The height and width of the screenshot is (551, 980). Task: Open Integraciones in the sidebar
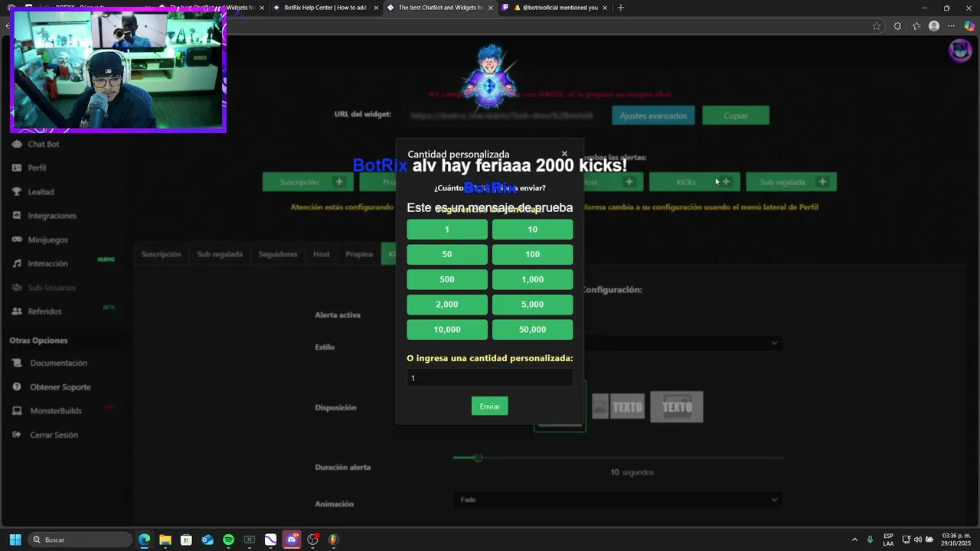(51, 216)
